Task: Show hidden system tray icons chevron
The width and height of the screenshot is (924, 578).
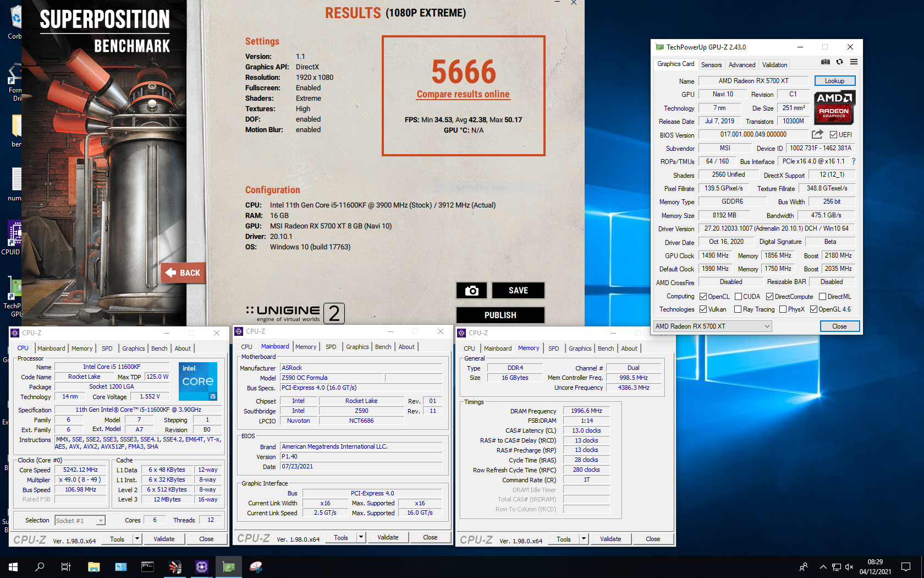Action: point(823,567)
